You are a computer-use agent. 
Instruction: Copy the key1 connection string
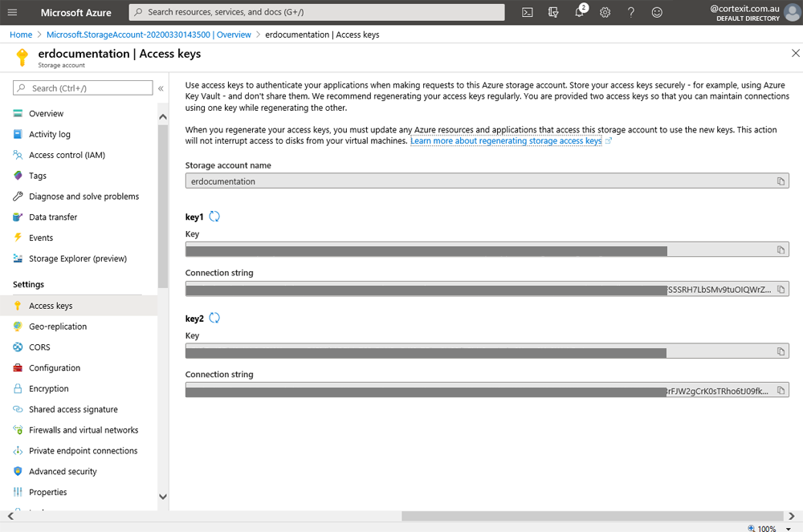coord(781,289)
